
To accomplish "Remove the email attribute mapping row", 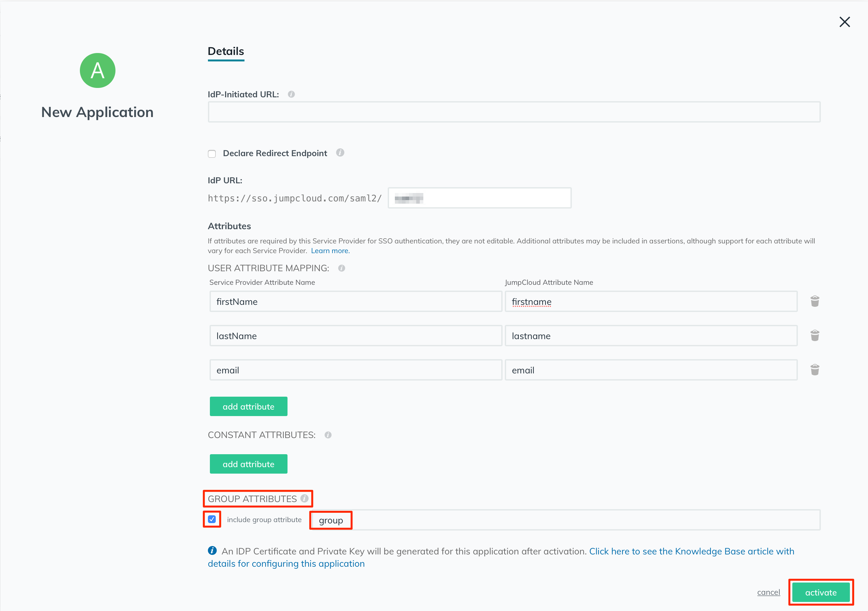I will (x=815, y=370).
